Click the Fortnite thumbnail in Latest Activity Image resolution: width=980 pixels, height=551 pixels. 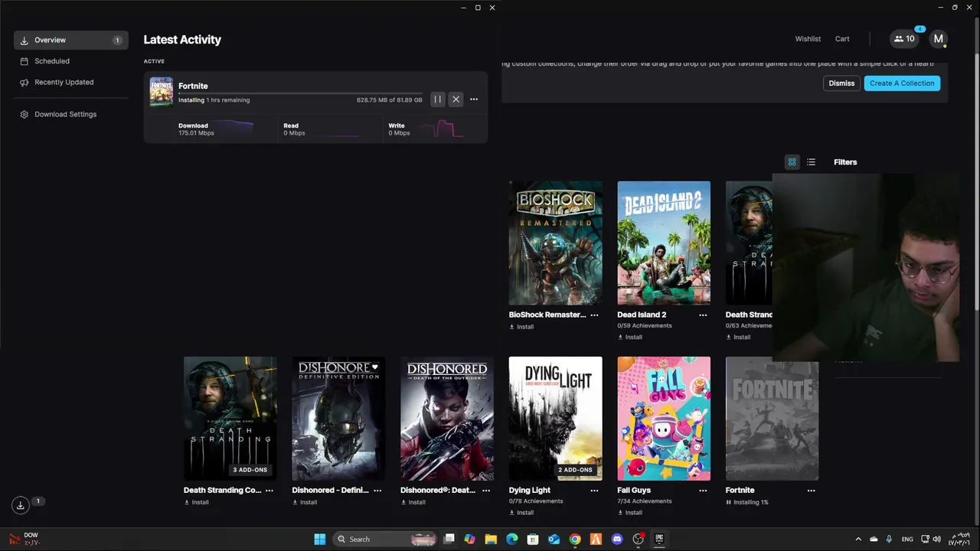pos(161,92)
